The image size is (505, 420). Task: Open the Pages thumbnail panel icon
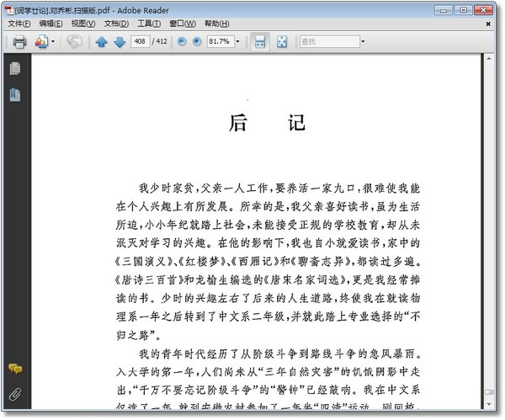(15, 68)
